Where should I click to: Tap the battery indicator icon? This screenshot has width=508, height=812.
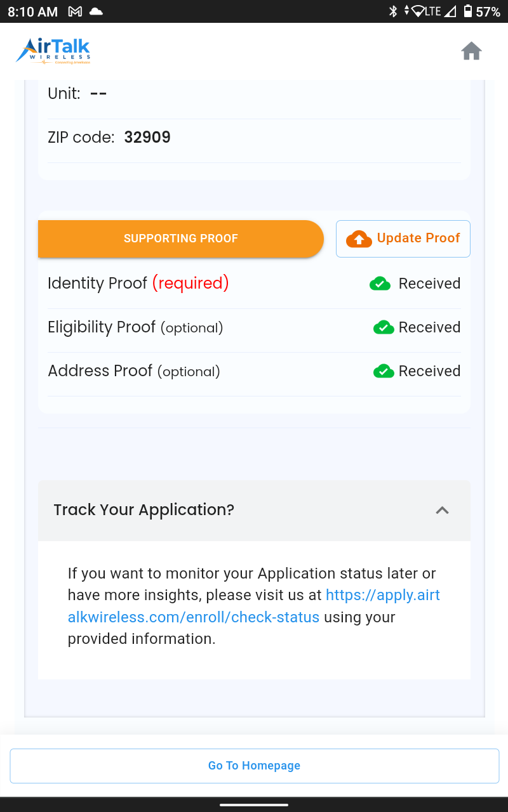(x=468, y=11)
